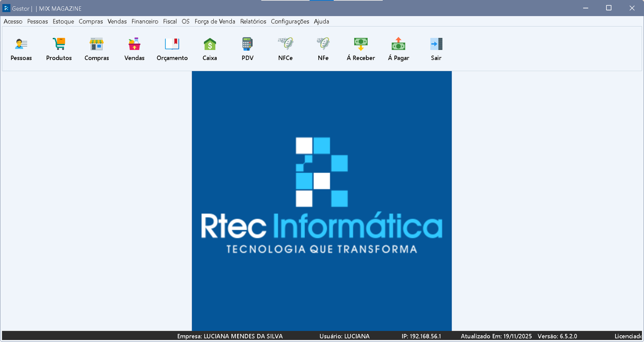This screenshot has width=644, height=342.
Task: Open the Pessoas toolbar icon
Action: (21, 44)
